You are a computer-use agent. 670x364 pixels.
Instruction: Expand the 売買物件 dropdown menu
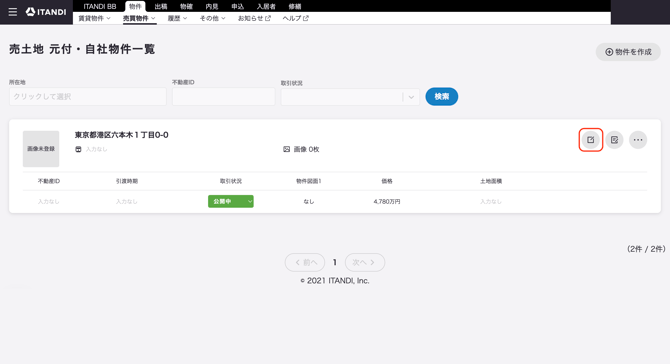pyautogui.click(x=139, y=18)
